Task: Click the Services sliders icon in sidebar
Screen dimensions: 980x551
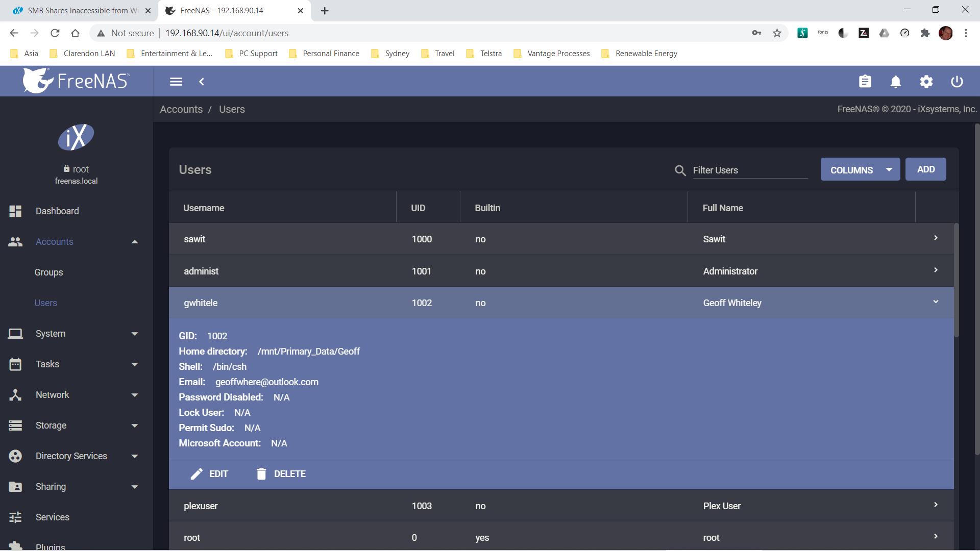Action: pos(15,517)
